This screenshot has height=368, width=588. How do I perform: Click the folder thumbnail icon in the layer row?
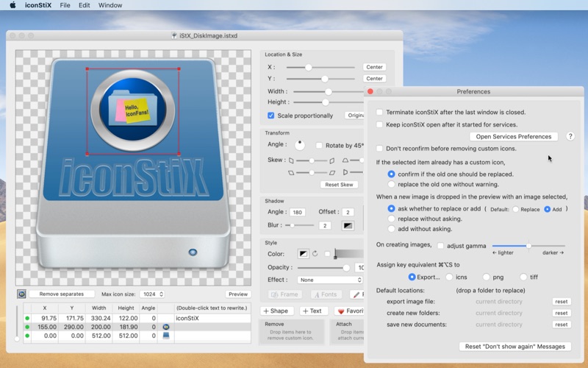click(165, 326)
